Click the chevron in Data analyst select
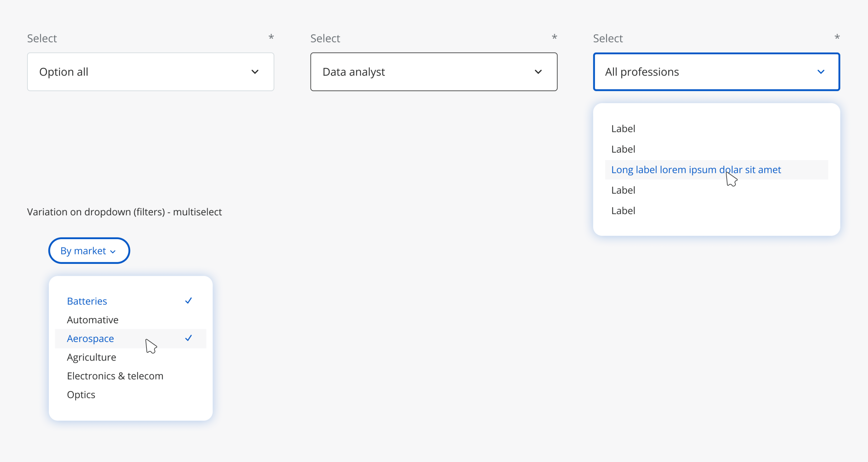This screenshot has height=462, width=868. click(x=538, y=72)
